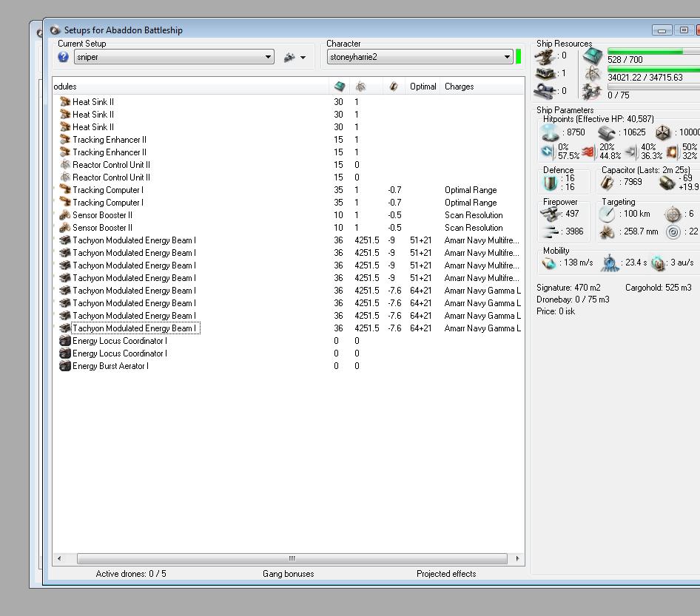Open the Gang bonuses tab
700x616 pixels.
(288, 574)
